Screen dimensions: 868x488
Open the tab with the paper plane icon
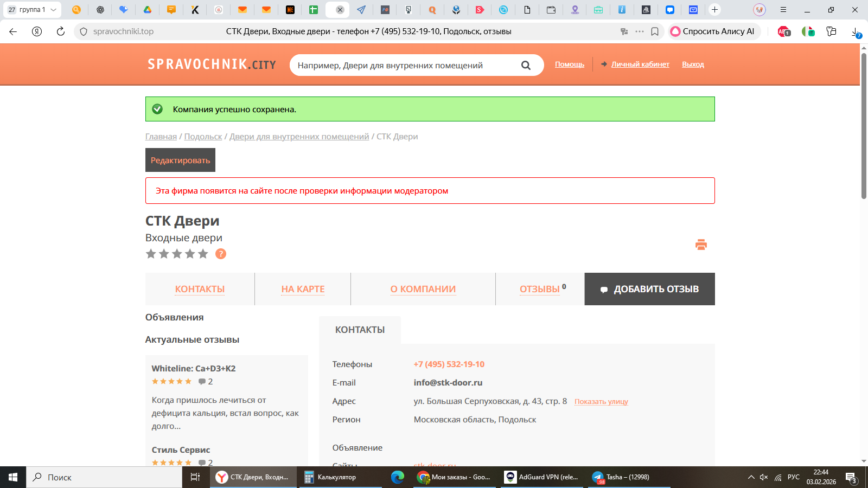coord(361,10)
